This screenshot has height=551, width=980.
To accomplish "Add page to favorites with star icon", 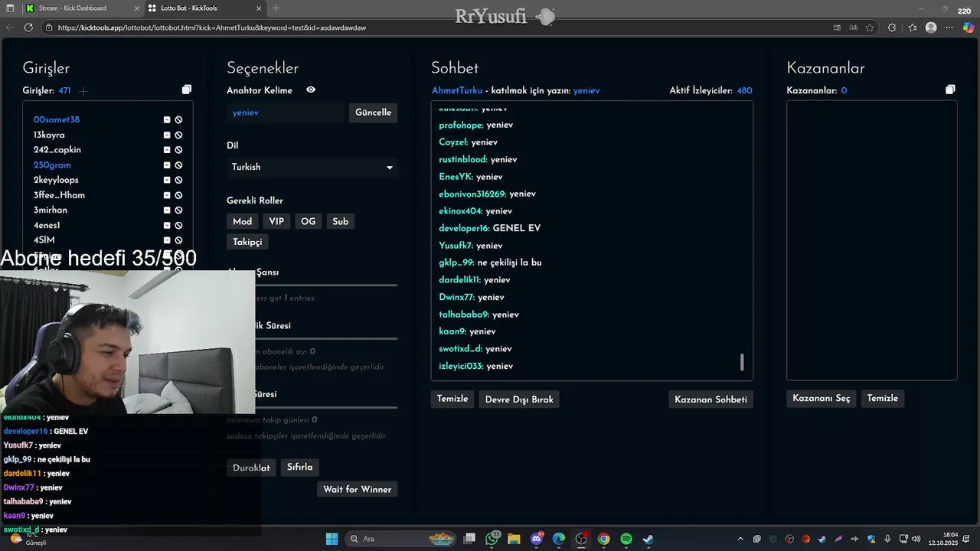I will 870,28.
